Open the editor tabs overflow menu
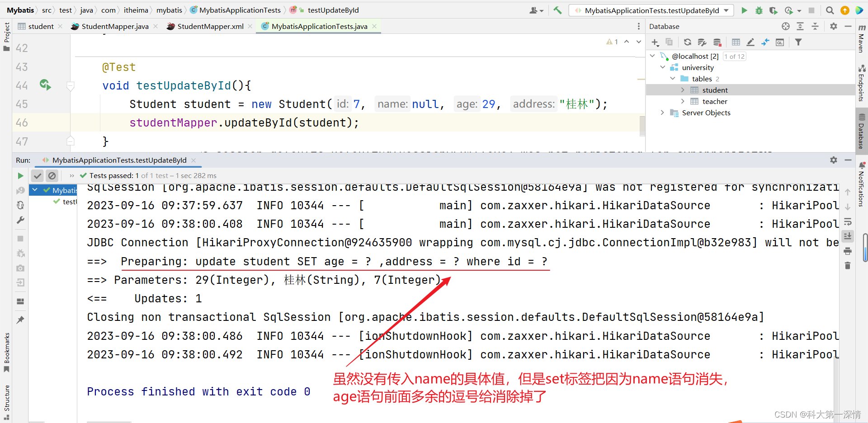868x423 pixels. [638, 26]
